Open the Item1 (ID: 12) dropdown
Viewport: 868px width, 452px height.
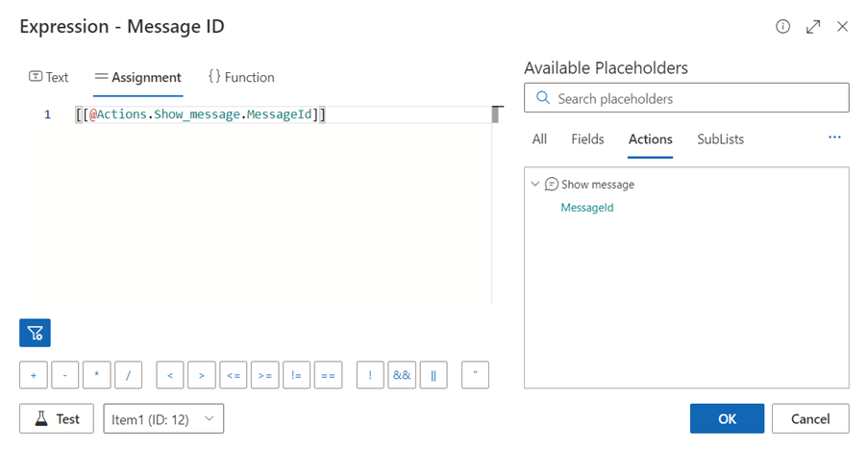click(163, 418)
